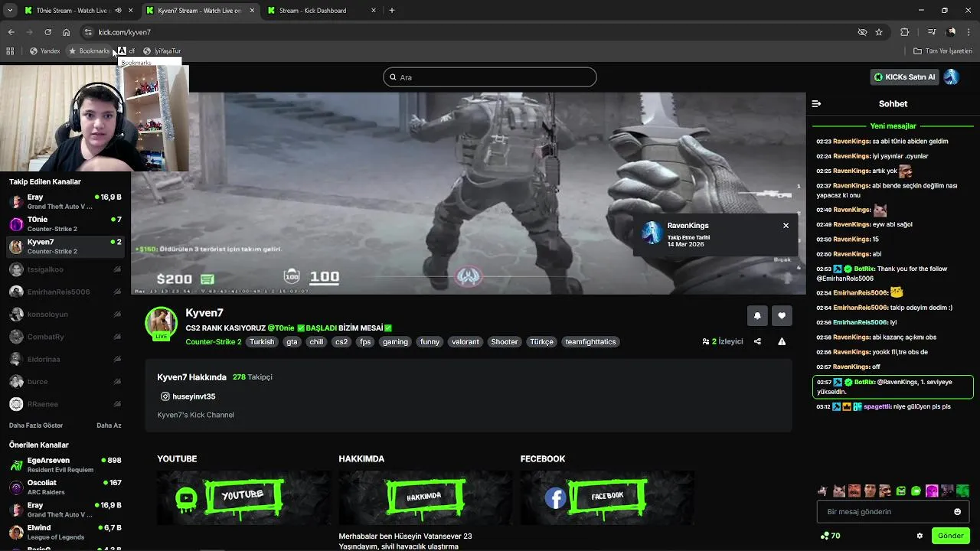Image resolution: width=980 pixels, height=551 pixels.
Task: Open recommended channel Oscoliat
Action: coord(65,487)
